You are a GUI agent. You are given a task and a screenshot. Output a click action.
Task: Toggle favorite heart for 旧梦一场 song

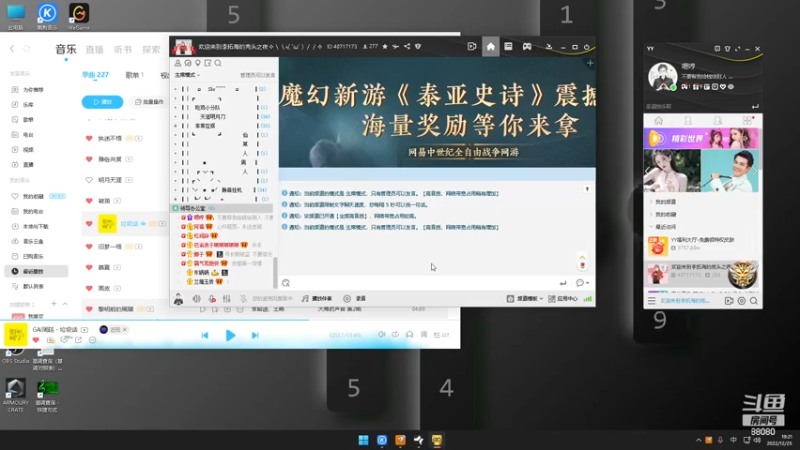pyautogui.click(x=89, y=246)
